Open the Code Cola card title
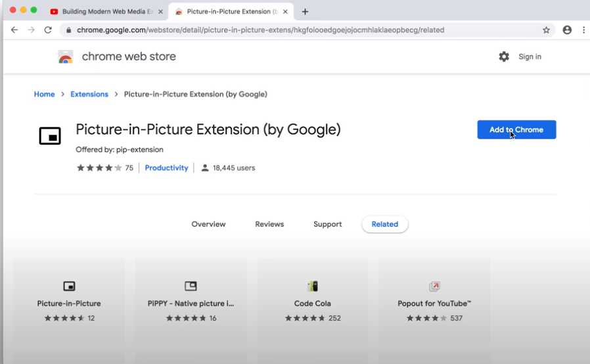Screen dimensions: 590x364 point(313,304)
